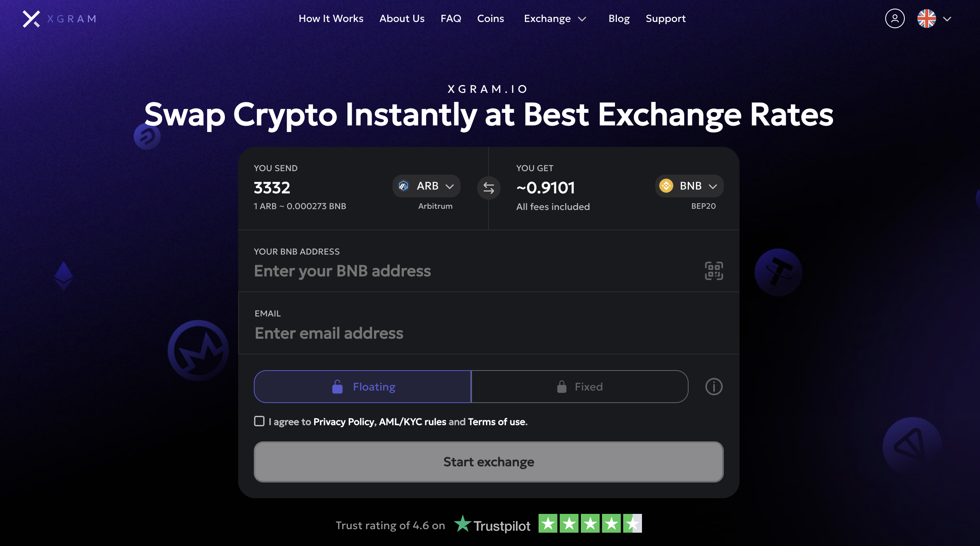Screen dimensions: 980x546
Task: Open the BNB receive currency dropdown
Action: click(x=689, y=186)
